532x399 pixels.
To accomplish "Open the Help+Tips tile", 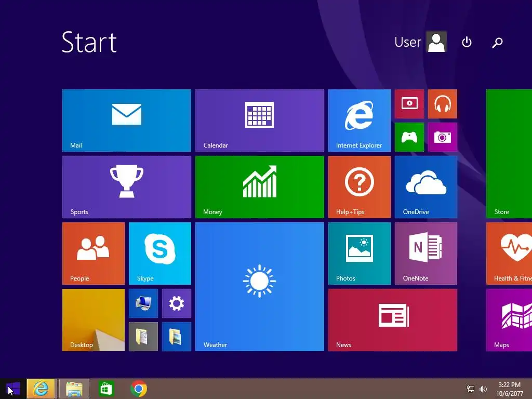I will click(360, 187).
